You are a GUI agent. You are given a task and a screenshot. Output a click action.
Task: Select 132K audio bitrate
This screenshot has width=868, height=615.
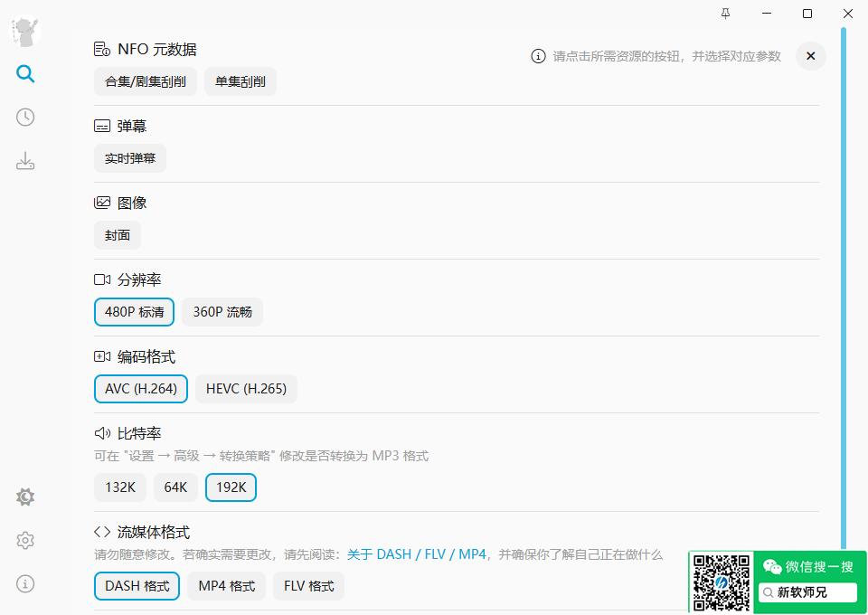click(119, 487)
